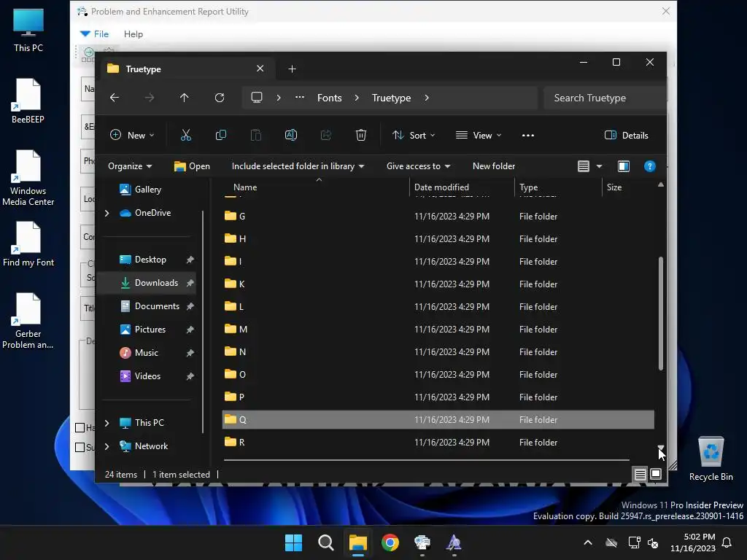This screenshot has width=747, height=560.
Task: Click the scroll down arrow of file list
Action: click(661, 448)
